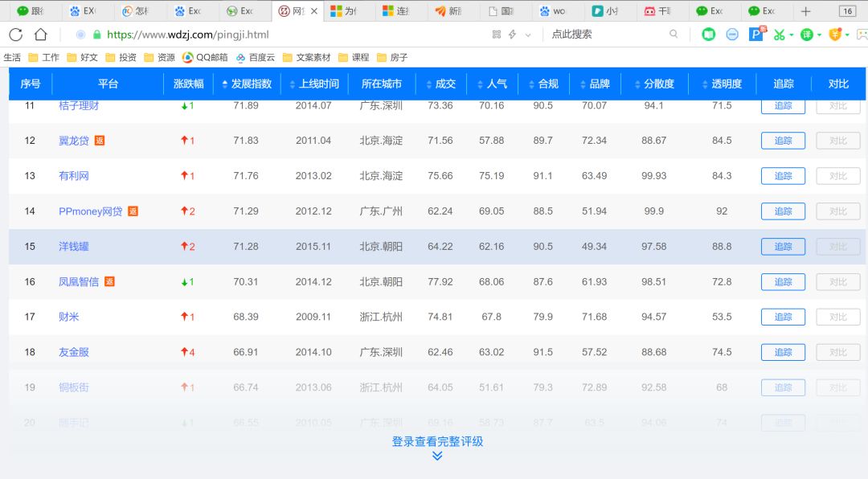Sort table by 人气 column
This screenshot has height=479, width=868.
point(492,84)
